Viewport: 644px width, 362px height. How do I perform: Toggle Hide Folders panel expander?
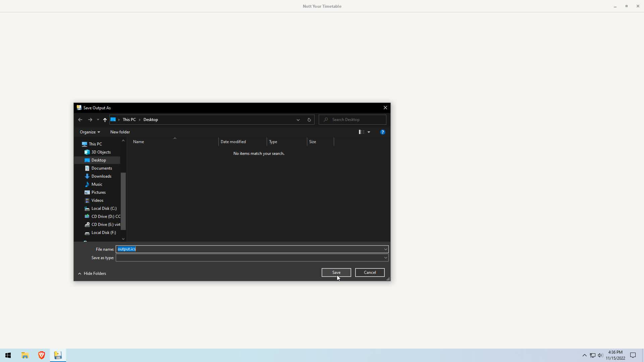(x=92, y=273)
